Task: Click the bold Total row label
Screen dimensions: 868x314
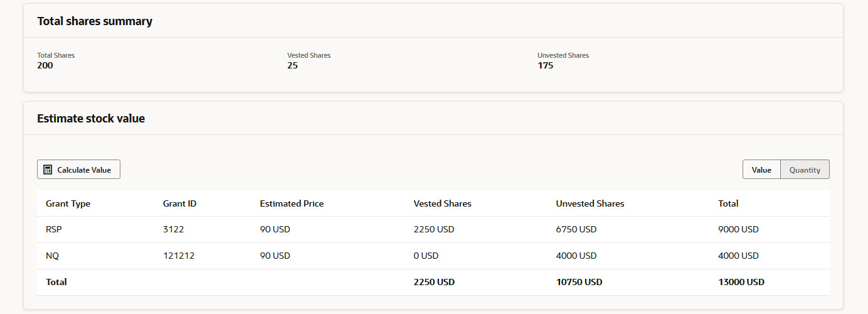Action: (x=56, y=283)
